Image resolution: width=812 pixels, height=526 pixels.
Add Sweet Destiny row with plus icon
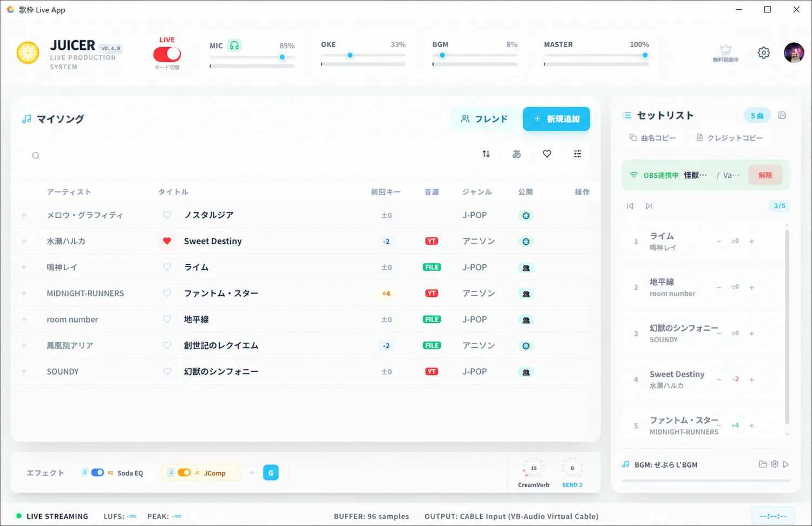point(24,241)
